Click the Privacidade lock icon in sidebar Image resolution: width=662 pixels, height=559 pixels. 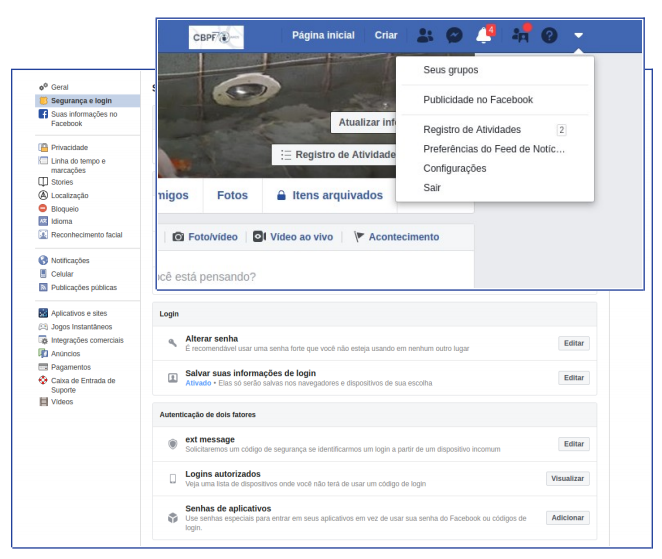tap(43, 147)
